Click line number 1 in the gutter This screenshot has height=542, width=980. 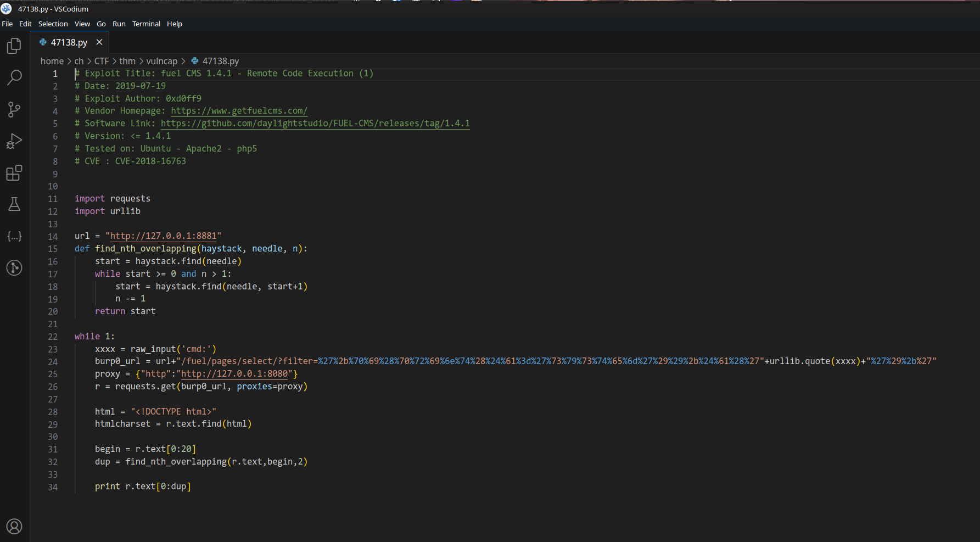55,74
